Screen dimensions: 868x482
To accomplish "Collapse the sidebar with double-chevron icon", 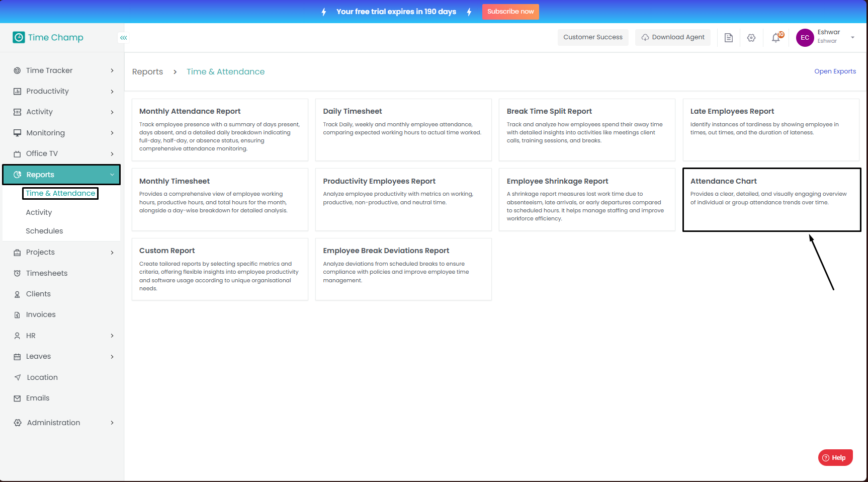I will click(x=123, y=38).
